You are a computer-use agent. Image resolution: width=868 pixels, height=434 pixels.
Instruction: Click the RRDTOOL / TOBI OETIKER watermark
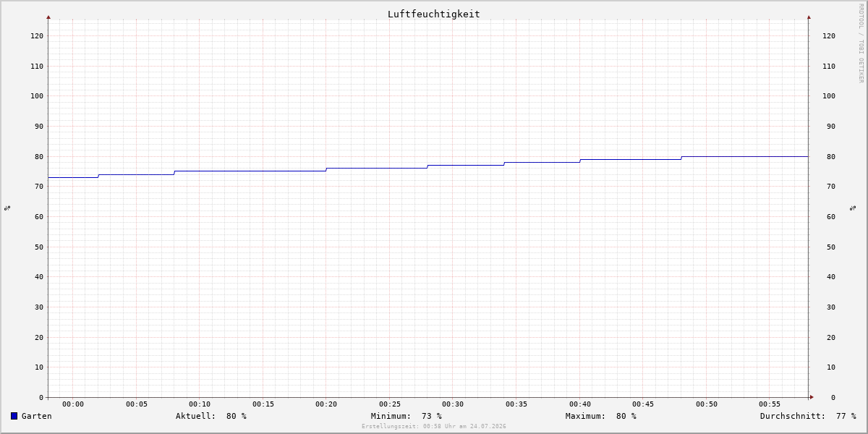tap(861, 43)
